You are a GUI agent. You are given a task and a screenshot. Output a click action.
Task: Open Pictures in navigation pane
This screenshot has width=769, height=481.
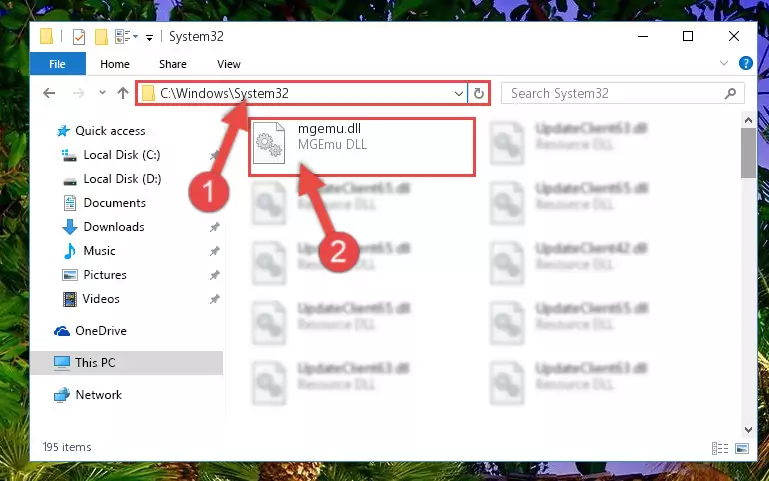105,275
